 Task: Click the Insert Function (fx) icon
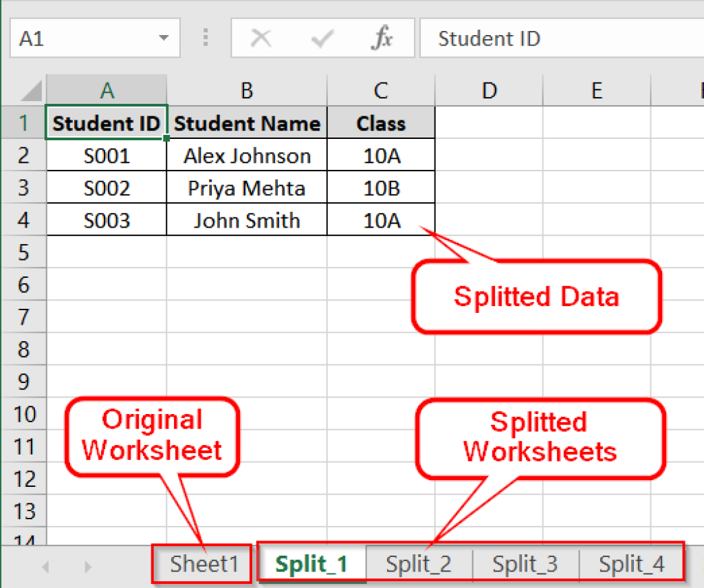[382, 38]
